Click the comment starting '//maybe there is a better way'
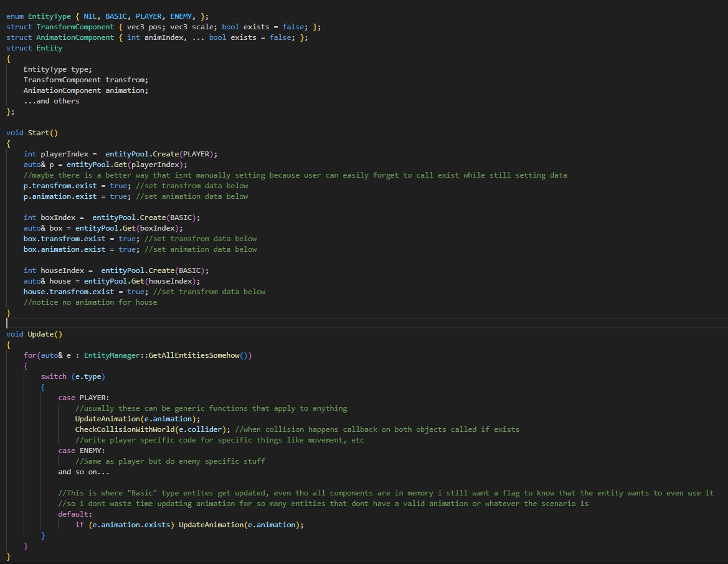This screenshot has width=728, height=564. [x=295, y=175]
